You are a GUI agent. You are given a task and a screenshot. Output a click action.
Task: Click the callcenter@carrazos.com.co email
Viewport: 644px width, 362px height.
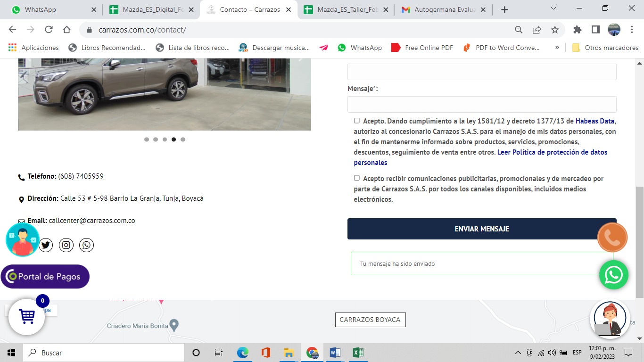(92, 221)
